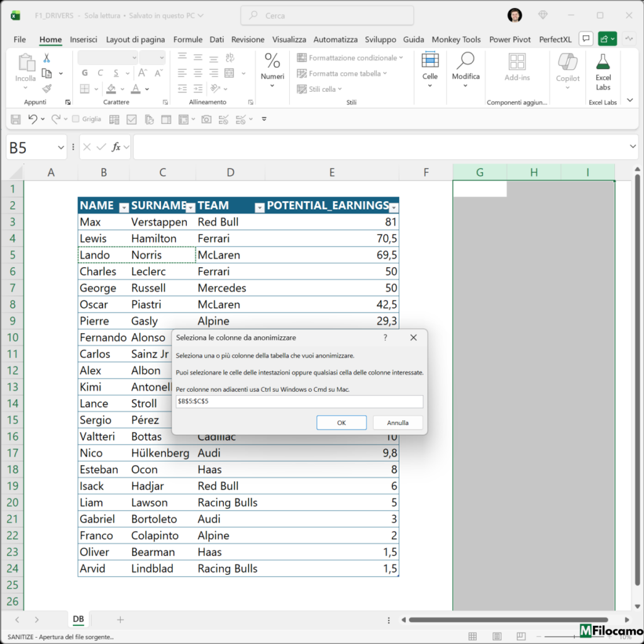Open the fill color dropdown arrow
This screenshot has width=644, height=644.
(123, 89)
